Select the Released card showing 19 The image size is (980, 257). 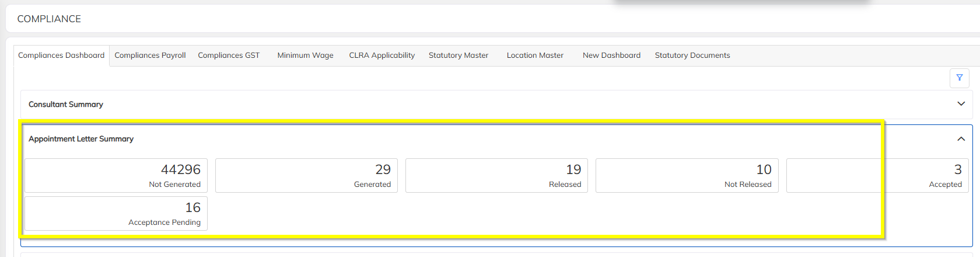coord(496,176)
